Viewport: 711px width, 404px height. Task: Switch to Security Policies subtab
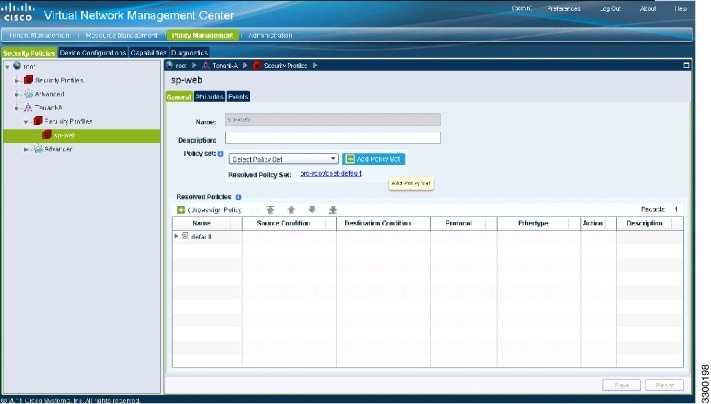[x=29, y=53]
